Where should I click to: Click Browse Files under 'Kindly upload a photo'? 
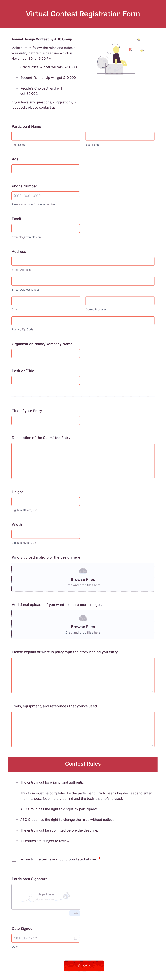click(83, 579)
